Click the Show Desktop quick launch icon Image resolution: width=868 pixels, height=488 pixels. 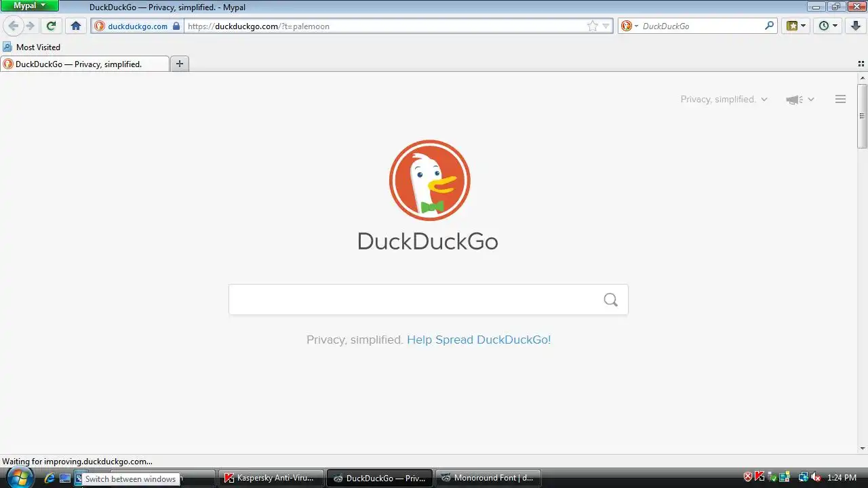pos(65,478)
